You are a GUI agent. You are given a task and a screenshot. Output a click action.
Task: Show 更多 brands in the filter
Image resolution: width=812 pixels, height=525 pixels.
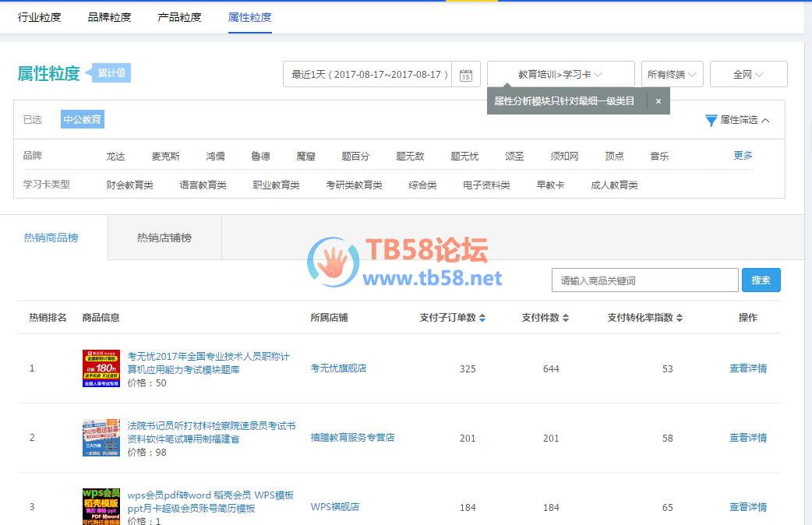pos(743,156)
